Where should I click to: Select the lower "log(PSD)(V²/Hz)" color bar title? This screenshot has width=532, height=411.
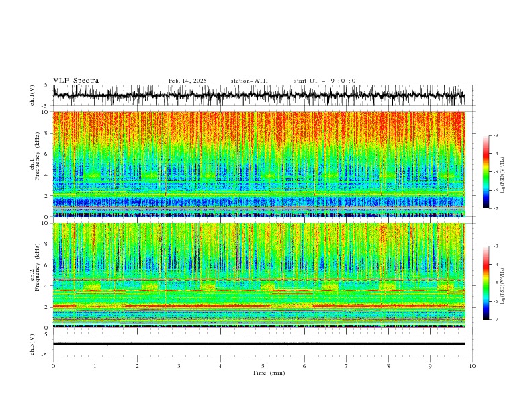coord(503,285)
